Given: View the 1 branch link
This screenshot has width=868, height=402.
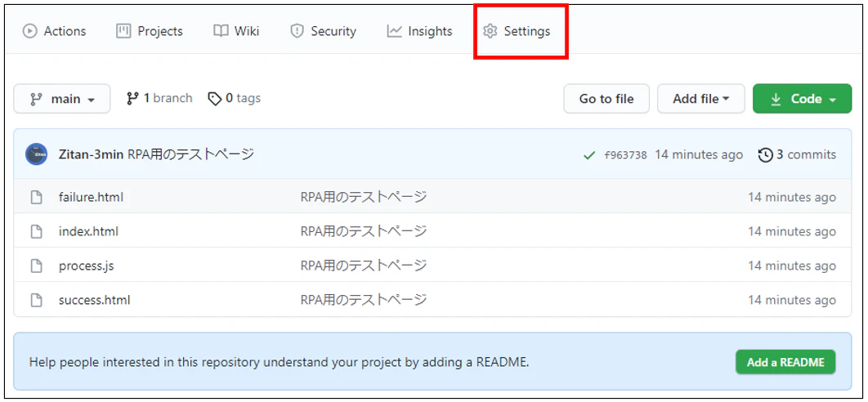Looking at the screenshot, I should (159, 99).
